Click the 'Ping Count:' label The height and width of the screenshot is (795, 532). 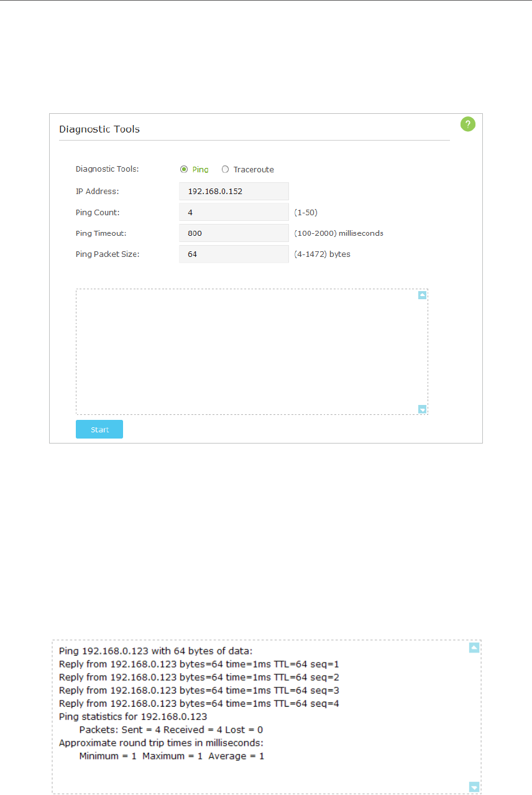98,212
